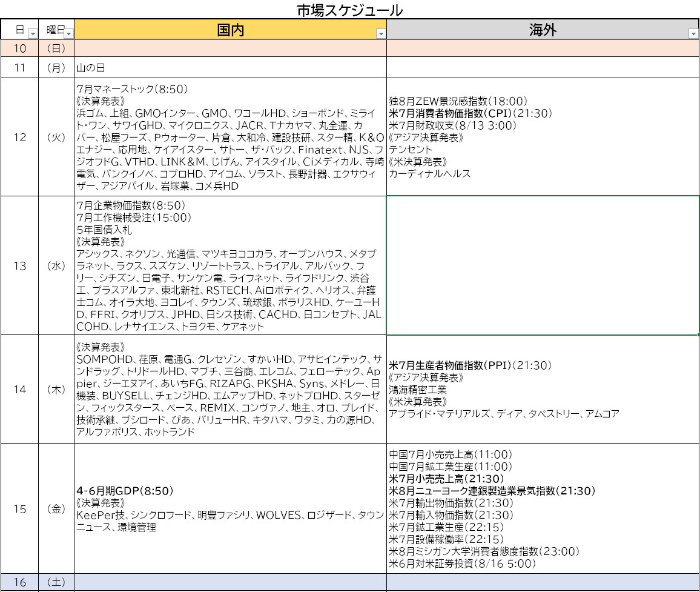
Task: Select the empty 海外 cell for the 13th
Action: 543,265
